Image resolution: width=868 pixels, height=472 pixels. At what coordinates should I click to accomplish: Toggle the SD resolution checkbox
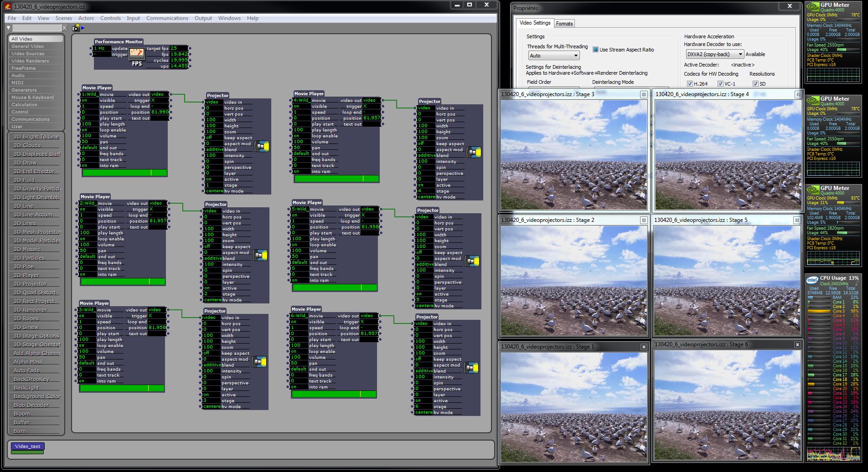click(x=755, y=84)
